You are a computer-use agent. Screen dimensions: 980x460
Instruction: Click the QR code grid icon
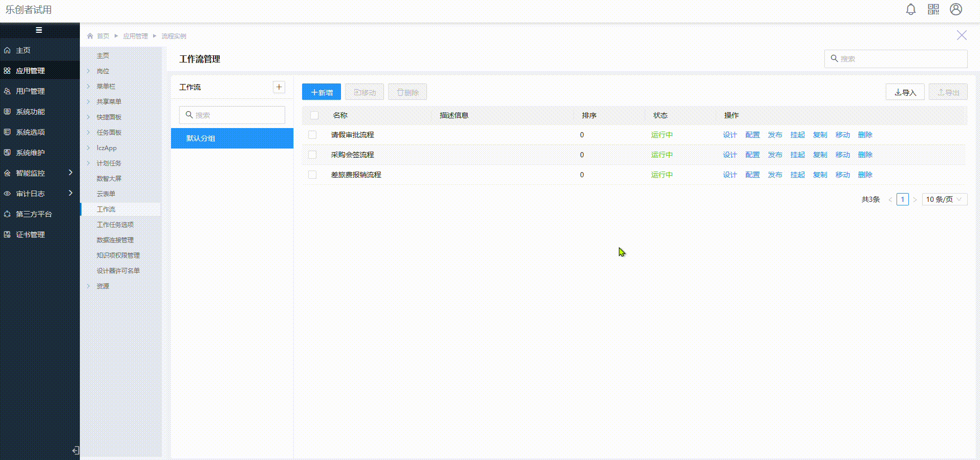933,10
